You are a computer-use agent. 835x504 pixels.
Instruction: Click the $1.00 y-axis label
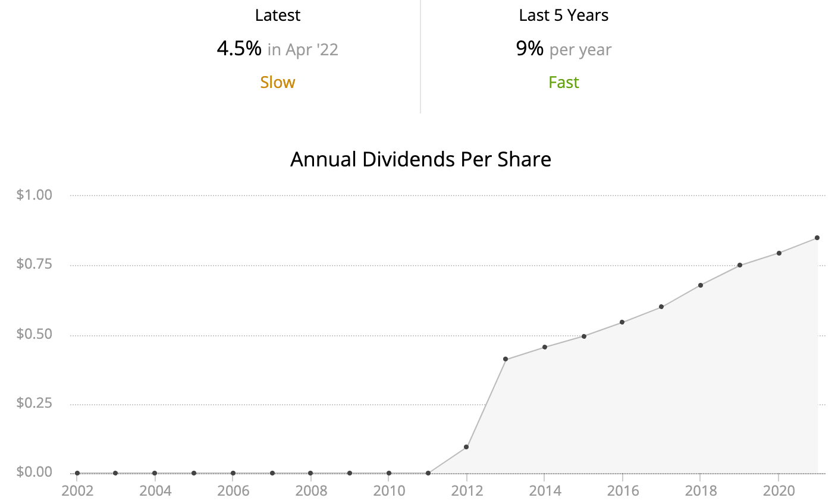click(34, 195)
